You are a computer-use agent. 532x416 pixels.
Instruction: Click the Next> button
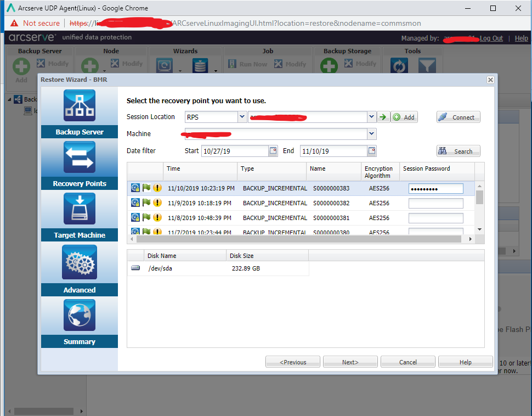(350, 362)
